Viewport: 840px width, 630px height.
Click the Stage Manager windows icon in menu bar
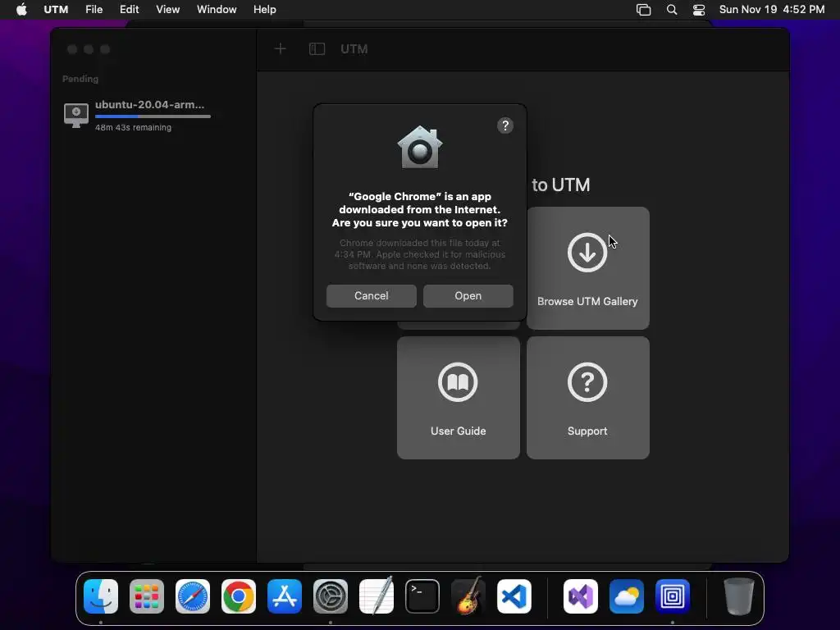click(x=643, y=10)
